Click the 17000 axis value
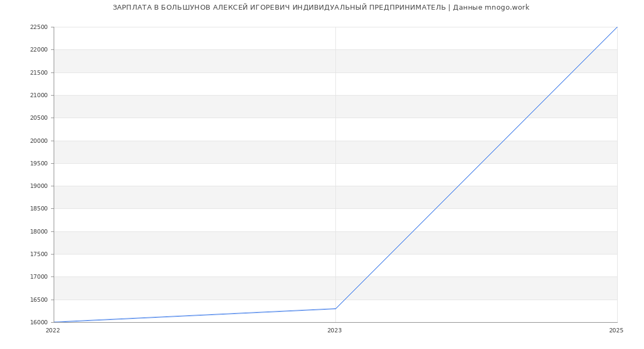Viewport: 644px width, 349px height. (39, 277)
